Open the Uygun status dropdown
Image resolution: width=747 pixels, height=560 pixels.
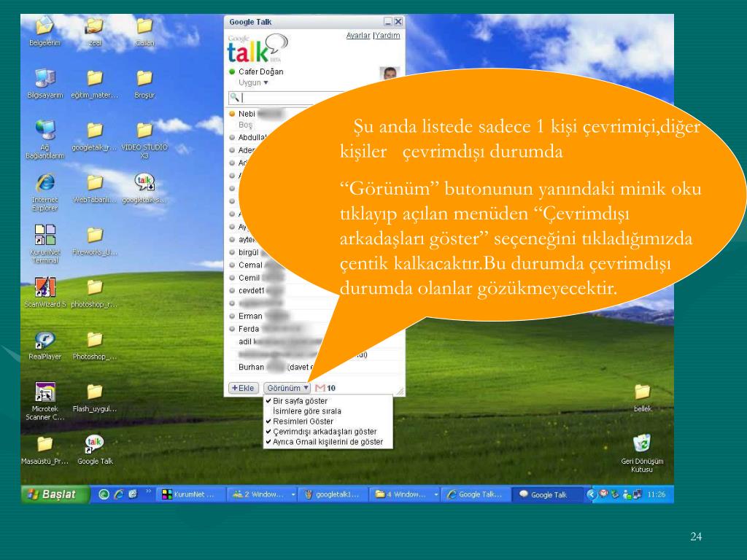(253, 82)
